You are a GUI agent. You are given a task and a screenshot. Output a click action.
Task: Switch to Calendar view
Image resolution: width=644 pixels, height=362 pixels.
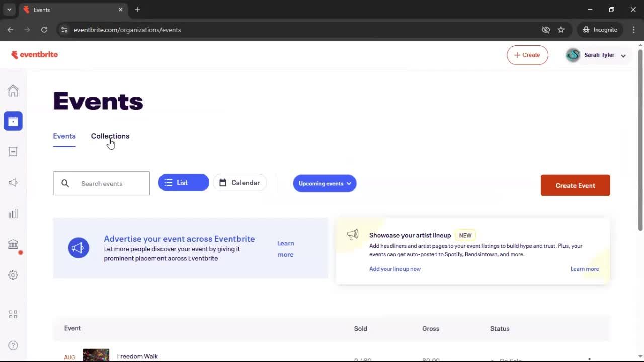[240, 183]
